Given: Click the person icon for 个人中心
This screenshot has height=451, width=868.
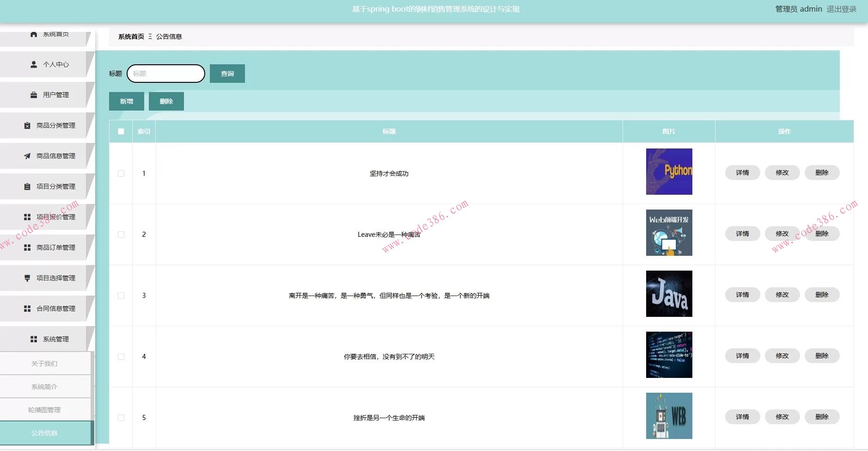Looking at the screenshot, I should tap(34, 64).
